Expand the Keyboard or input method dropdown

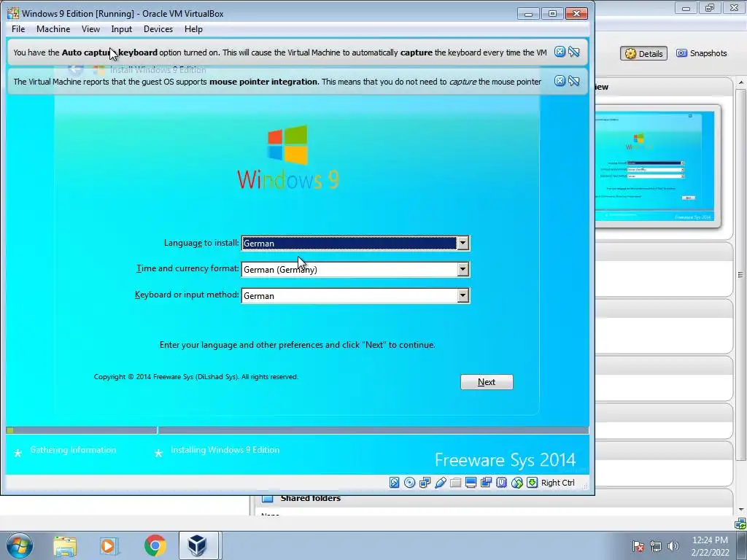point(462,296)
